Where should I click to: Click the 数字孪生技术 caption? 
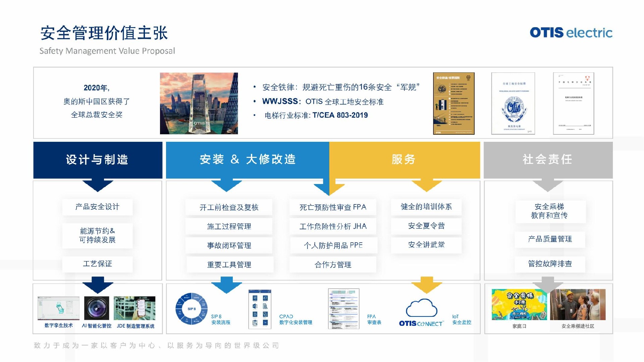(x=58, y=325)
